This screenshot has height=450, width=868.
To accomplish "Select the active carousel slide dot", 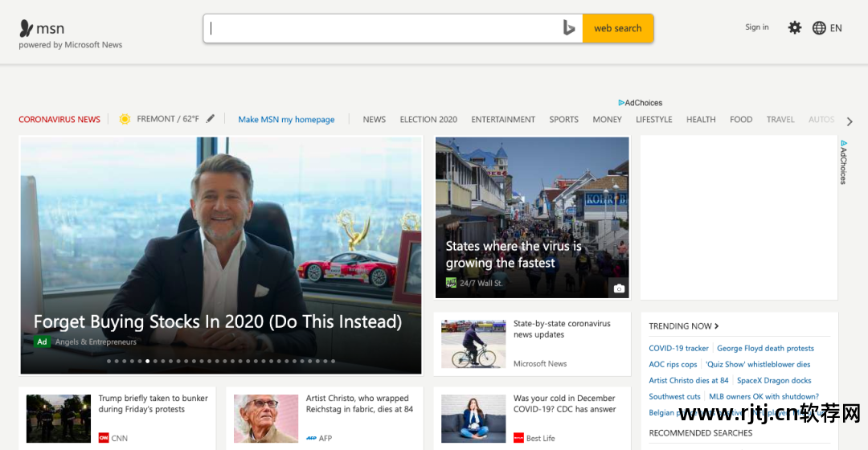I will tap(147, 362).
